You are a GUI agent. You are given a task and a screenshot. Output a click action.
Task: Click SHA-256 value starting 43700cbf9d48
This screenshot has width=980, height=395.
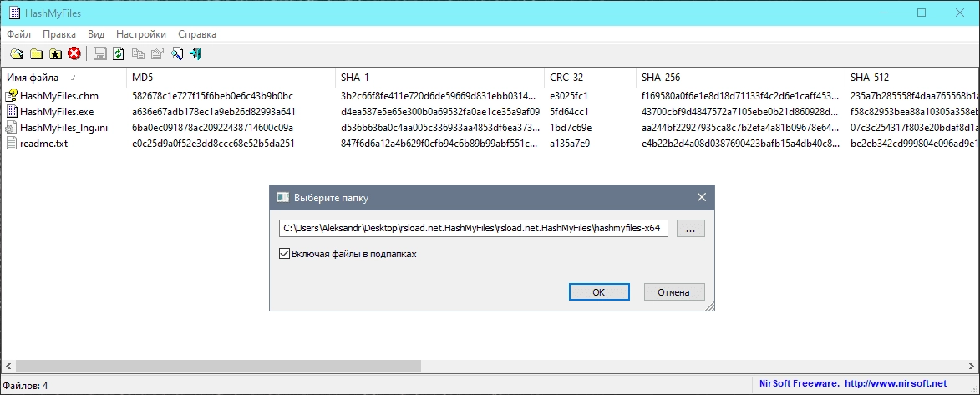(740, 112)
